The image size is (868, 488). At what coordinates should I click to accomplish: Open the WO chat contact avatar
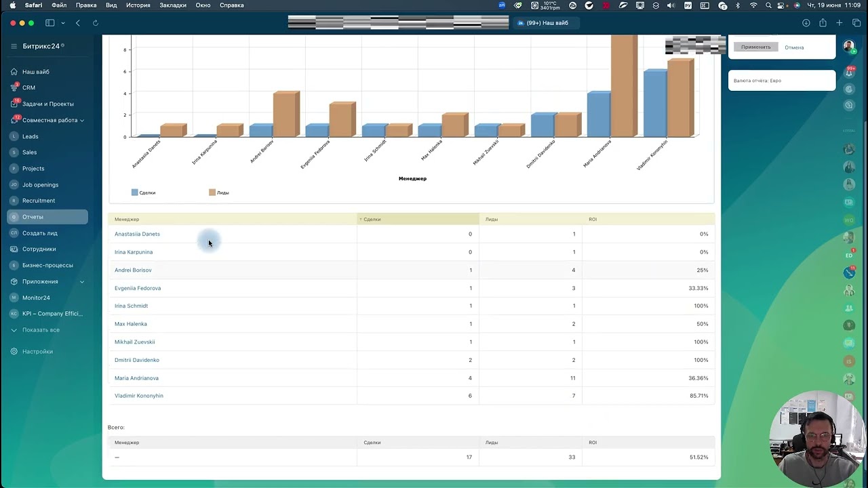pyautogui.click(x=849, y=220)
